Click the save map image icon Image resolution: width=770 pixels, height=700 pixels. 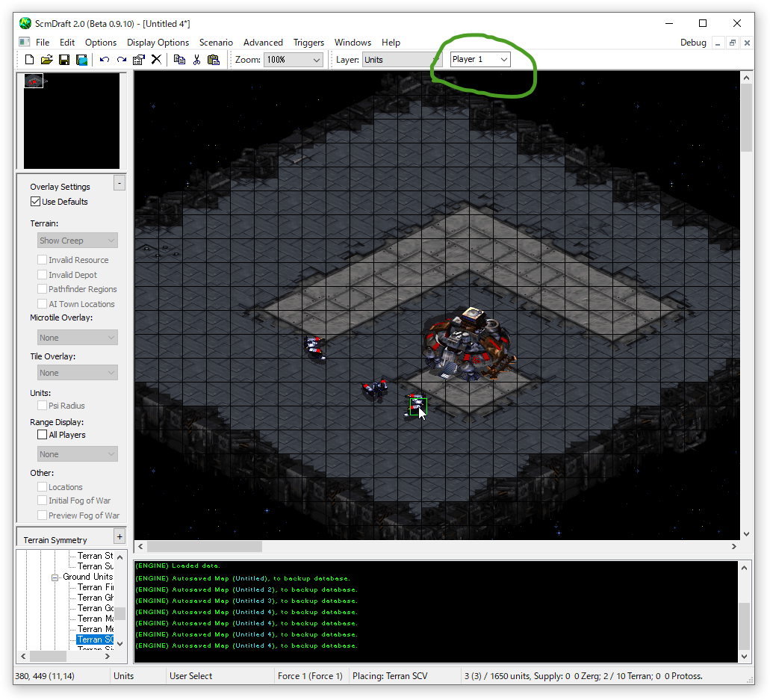[81, 60]
